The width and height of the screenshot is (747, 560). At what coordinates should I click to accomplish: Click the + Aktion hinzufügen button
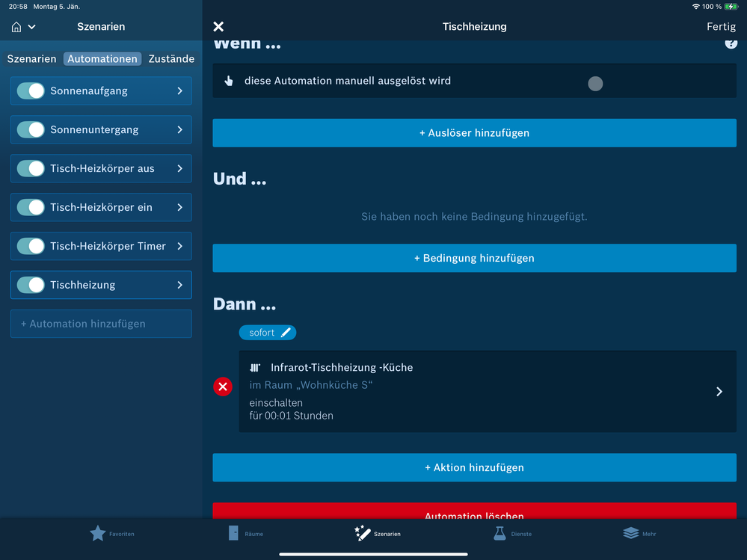click(475, 467)
